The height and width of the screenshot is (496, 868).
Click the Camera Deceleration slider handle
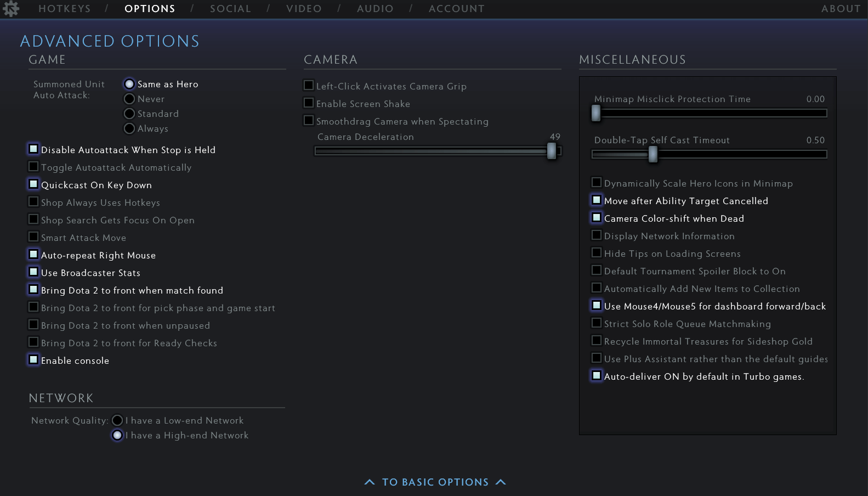click(x=552, y=151)
